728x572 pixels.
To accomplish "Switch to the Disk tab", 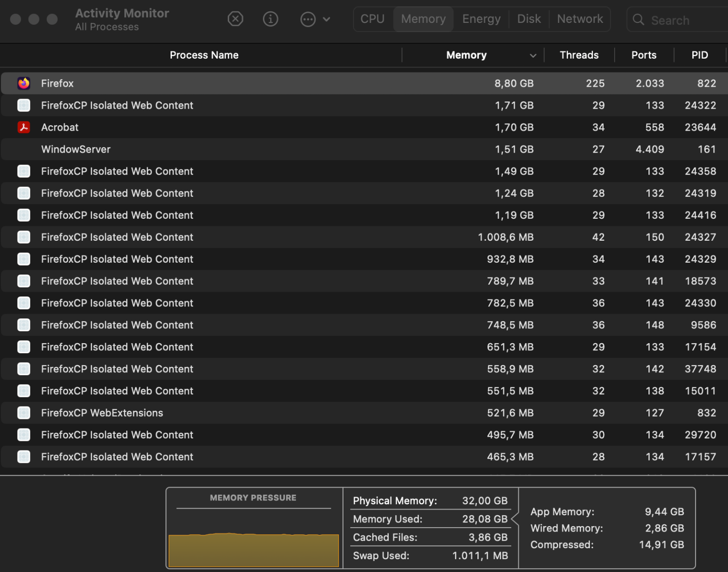I will pyautogui.click(x=529, y=19).
